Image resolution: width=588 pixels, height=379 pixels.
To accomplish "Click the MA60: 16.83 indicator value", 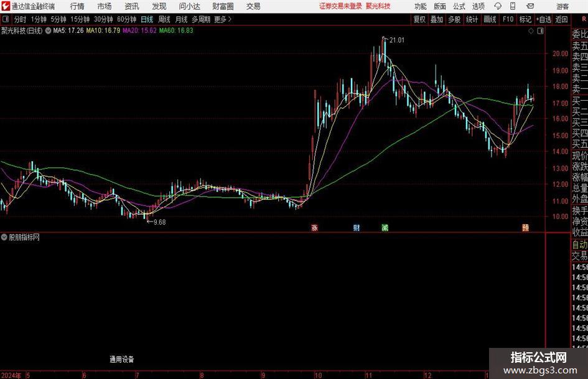I will point(176,30).
